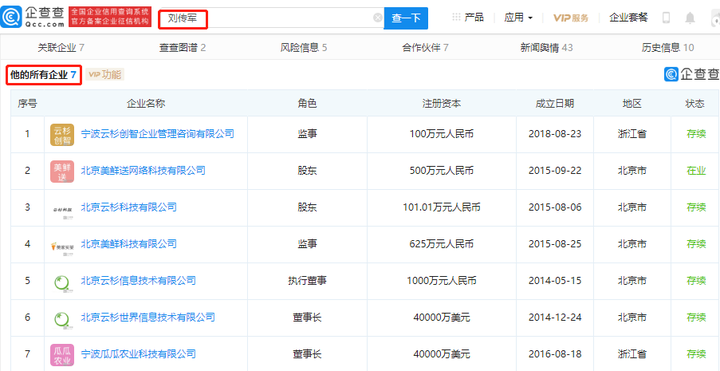The image size is (720, 371).
Task: Switch to 关联企业 7 tab
Action: pos(61,47)
